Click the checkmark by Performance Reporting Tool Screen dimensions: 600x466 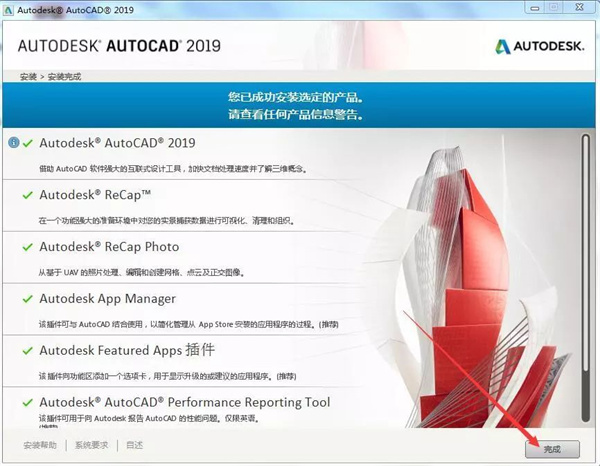tap(28, 402)
